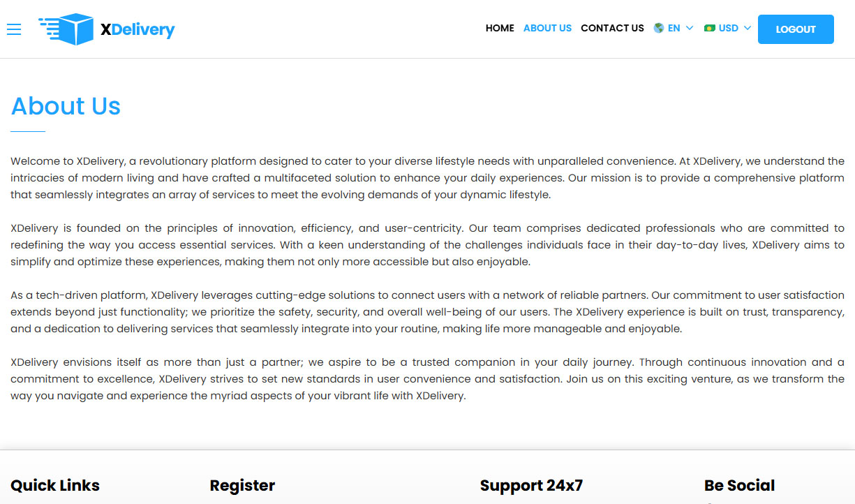This screenshot has width=855, height=504.
Task: Open the EN language dropdown label
Action: click(674, 29)
